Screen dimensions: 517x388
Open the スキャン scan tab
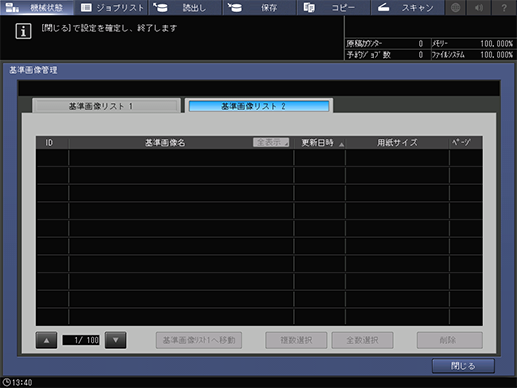pos(408,7)
